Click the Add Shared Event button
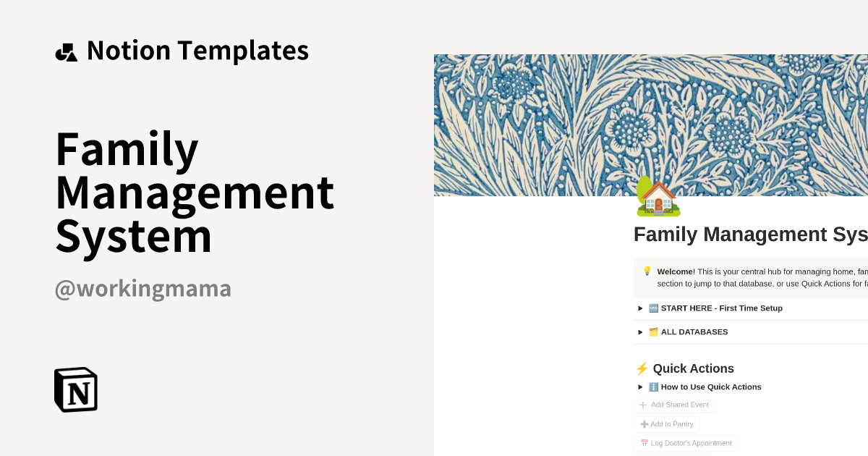 (674, 405)
